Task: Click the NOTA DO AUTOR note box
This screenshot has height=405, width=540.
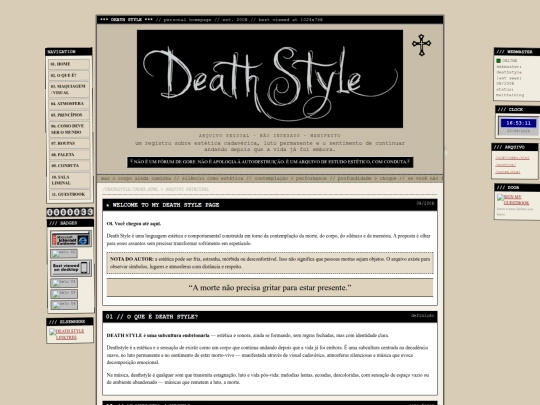Action: tap(270, 263)
